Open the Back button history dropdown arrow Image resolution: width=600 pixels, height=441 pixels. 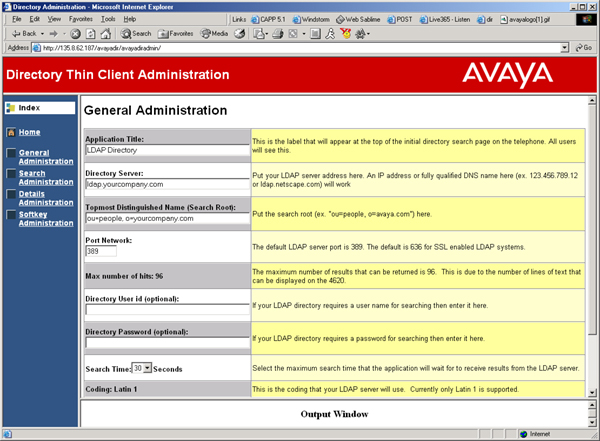click(42, 34)
